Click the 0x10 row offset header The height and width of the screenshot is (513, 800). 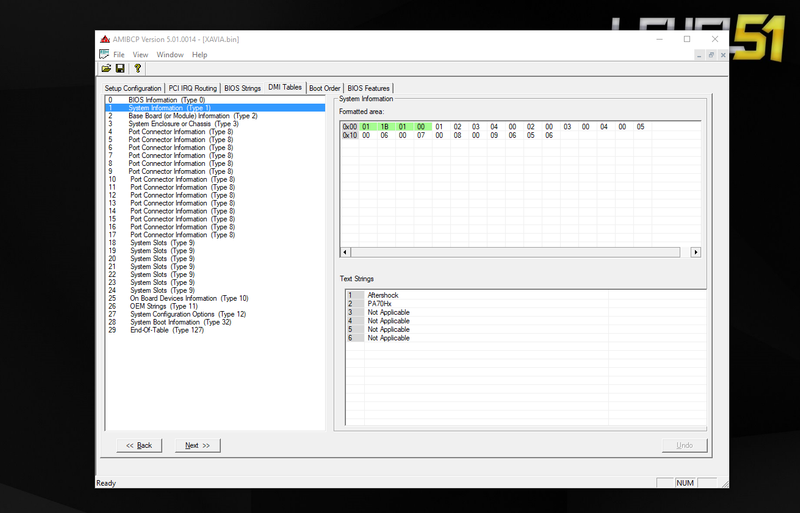coord(349,135)
